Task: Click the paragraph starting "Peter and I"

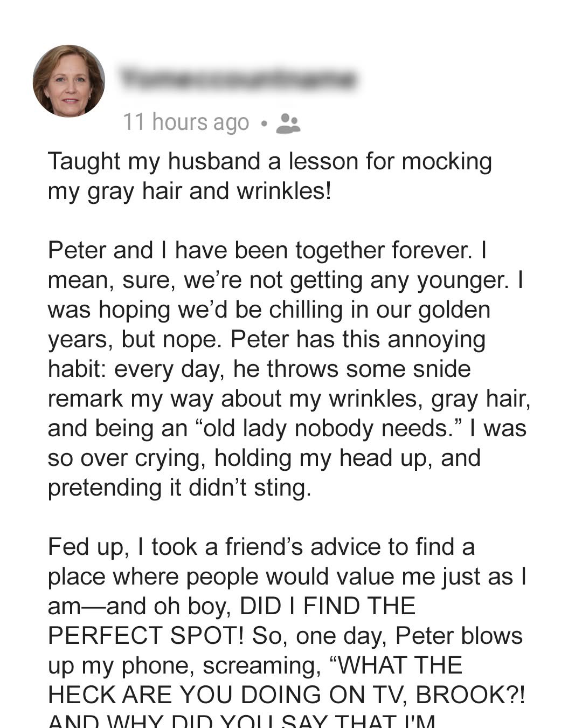Action: point(289,369)
